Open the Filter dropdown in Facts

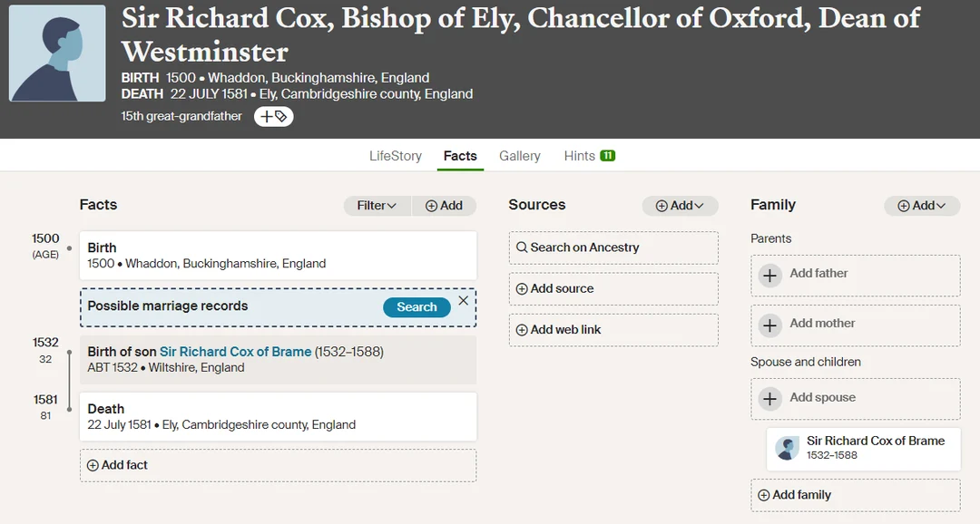(376, 206)
